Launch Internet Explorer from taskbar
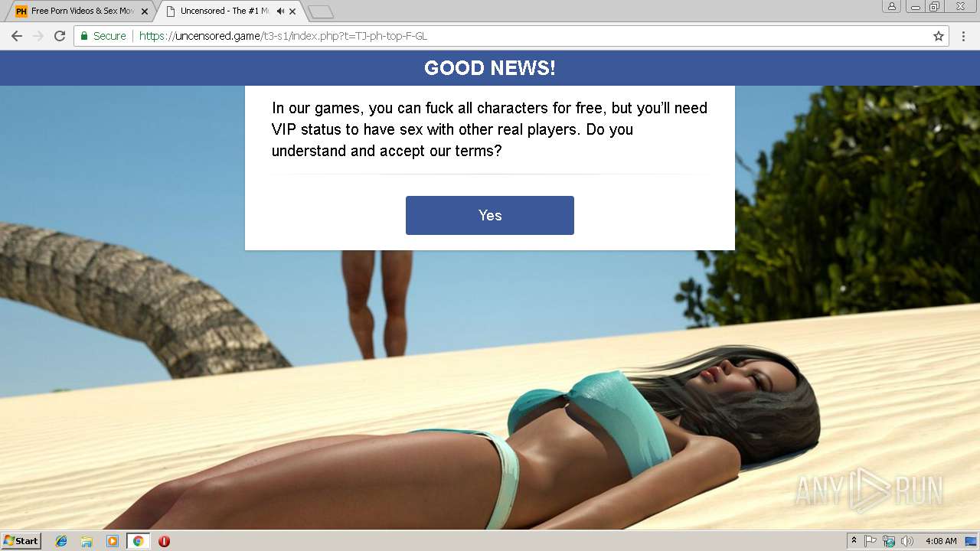Viewport: 980px width, 551px height. [x=61, y=541]
